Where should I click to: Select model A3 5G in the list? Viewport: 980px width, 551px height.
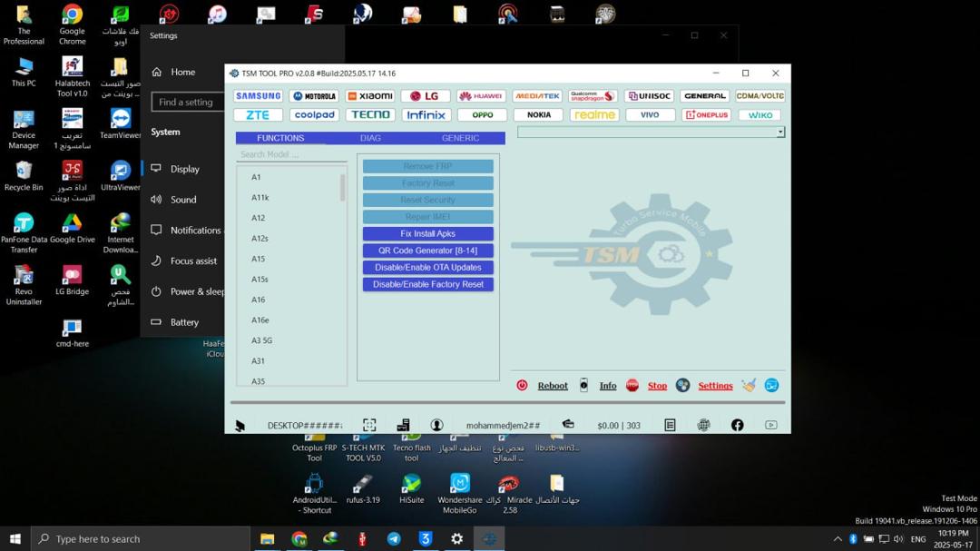262,340
